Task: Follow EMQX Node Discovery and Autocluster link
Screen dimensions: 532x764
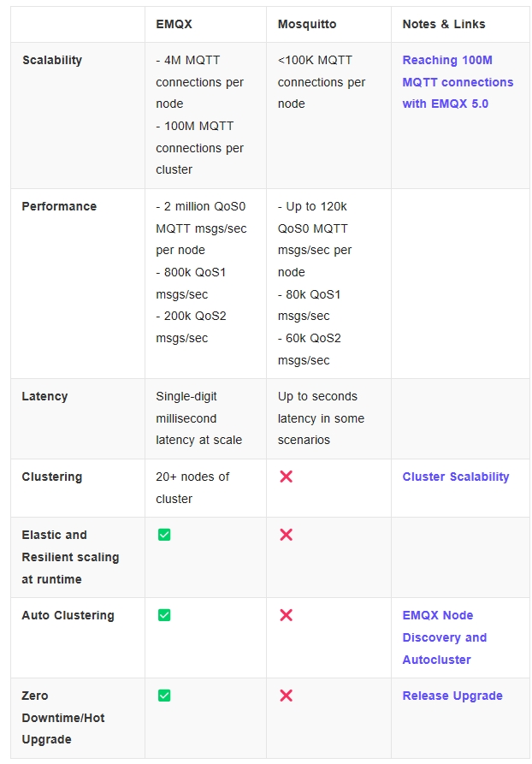Action: [444, 637]
